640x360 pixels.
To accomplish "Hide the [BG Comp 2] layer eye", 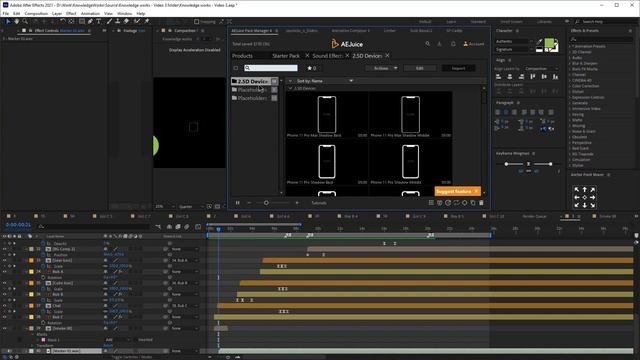I will coord(4,249).
